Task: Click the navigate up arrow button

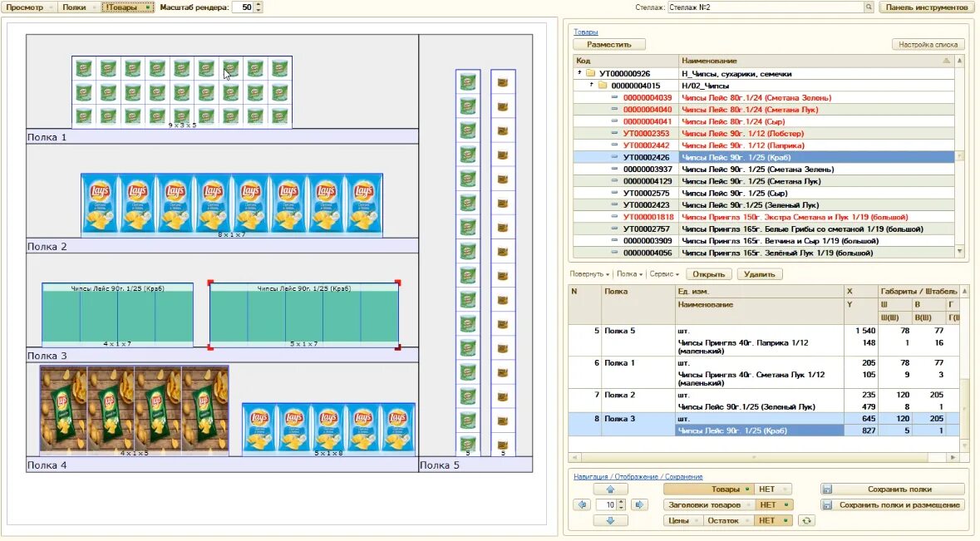Action: 611,489
